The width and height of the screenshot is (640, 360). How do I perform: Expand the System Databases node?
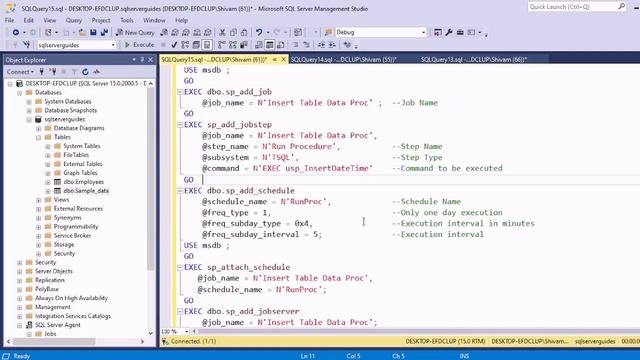[29, 101]
